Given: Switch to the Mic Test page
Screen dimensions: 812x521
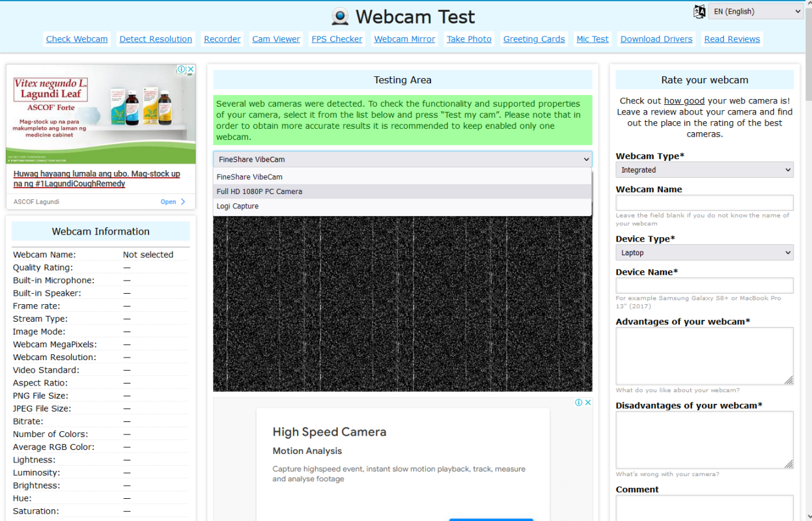Looking at the screenshot, I should coord(592,38).
